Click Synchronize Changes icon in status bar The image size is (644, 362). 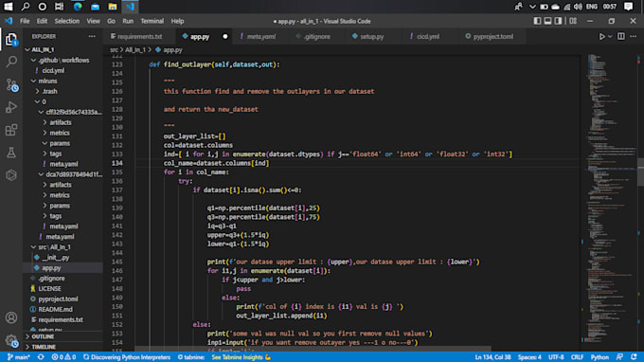click(x=41, y=357)
